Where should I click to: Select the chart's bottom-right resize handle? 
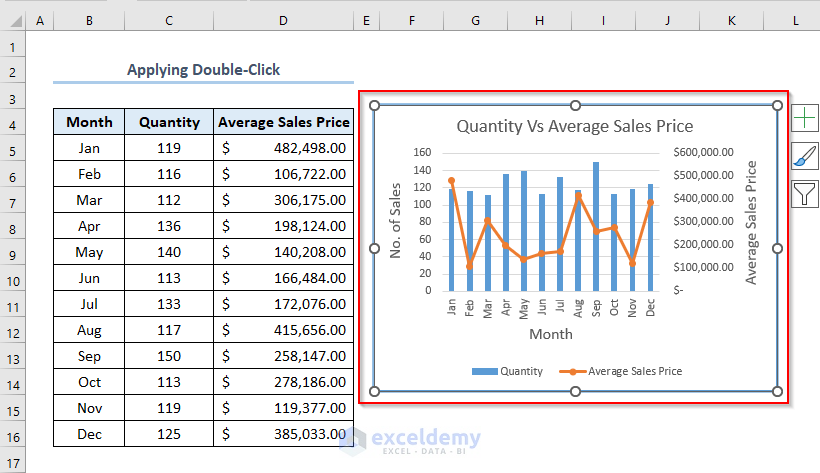(778, 391)
